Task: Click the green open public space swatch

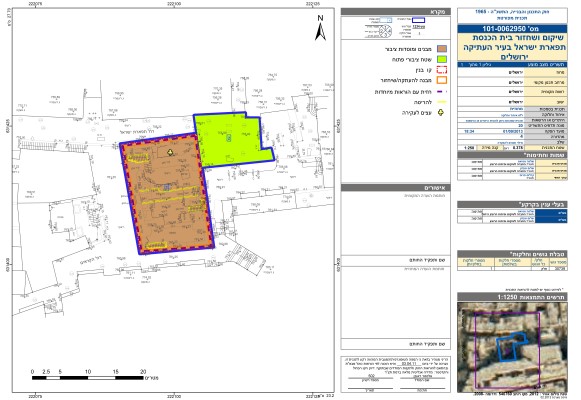Action: [442, 59]
